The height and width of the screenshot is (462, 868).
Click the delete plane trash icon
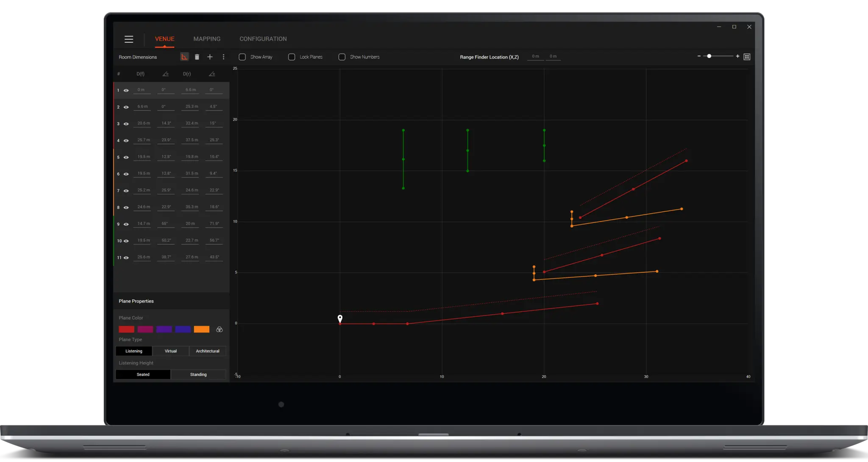[x=197, y=56]
